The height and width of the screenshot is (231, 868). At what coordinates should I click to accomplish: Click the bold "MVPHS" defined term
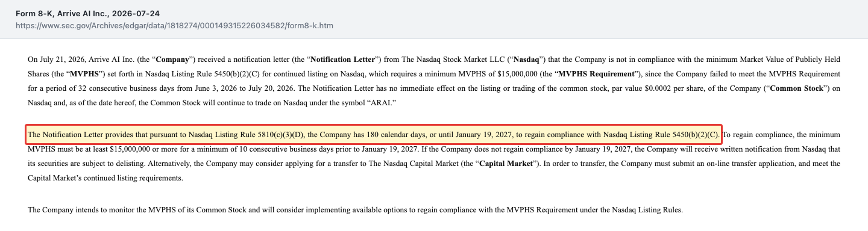(84, 74)
